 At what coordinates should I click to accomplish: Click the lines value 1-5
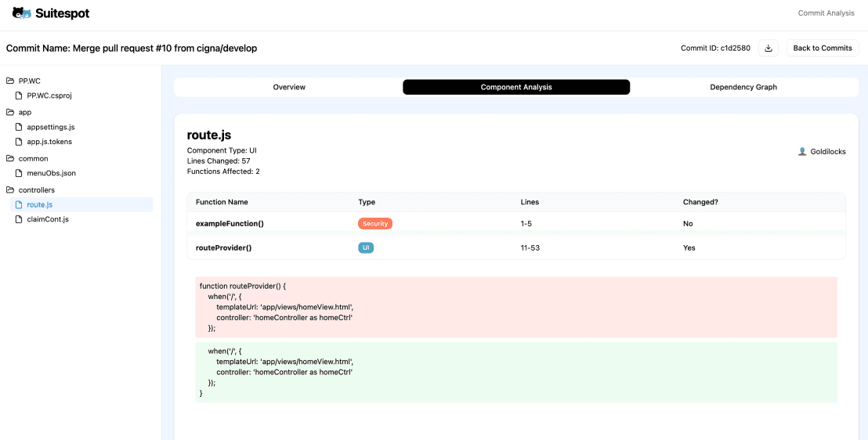527,224
